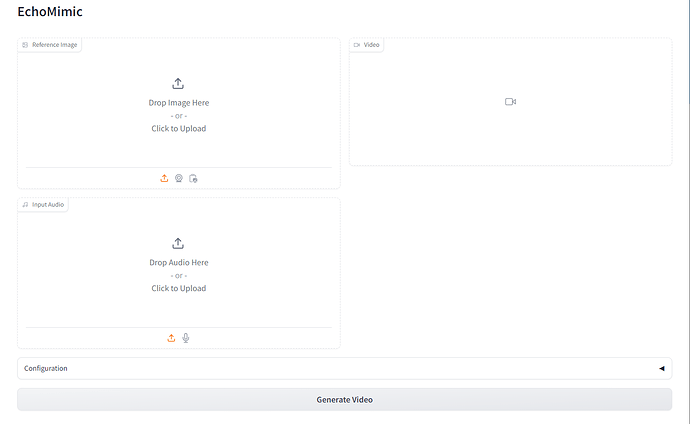Image resolution: width=690 pixels, height=424 pixels.
Task: Click the Input Audio label text
Action: (x=48, y=205)
